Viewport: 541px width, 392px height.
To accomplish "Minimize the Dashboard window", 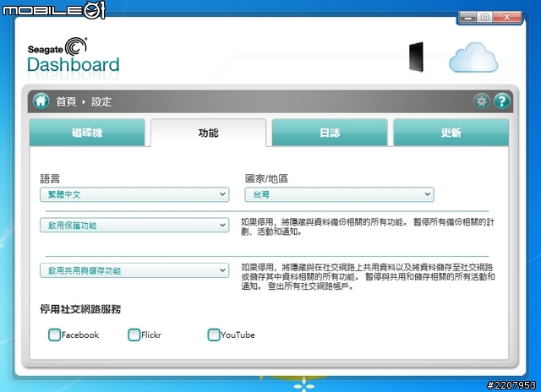I will 467,17.
